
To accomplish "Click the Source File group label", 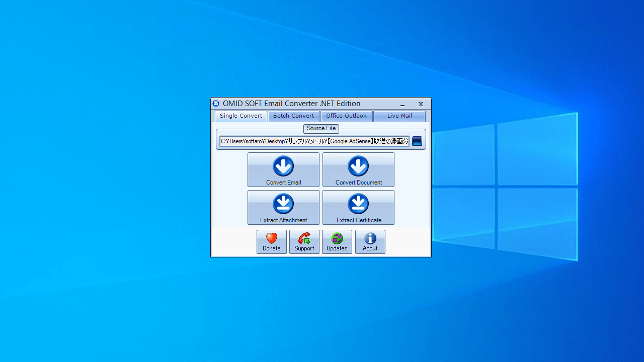I will coord(321,129).
